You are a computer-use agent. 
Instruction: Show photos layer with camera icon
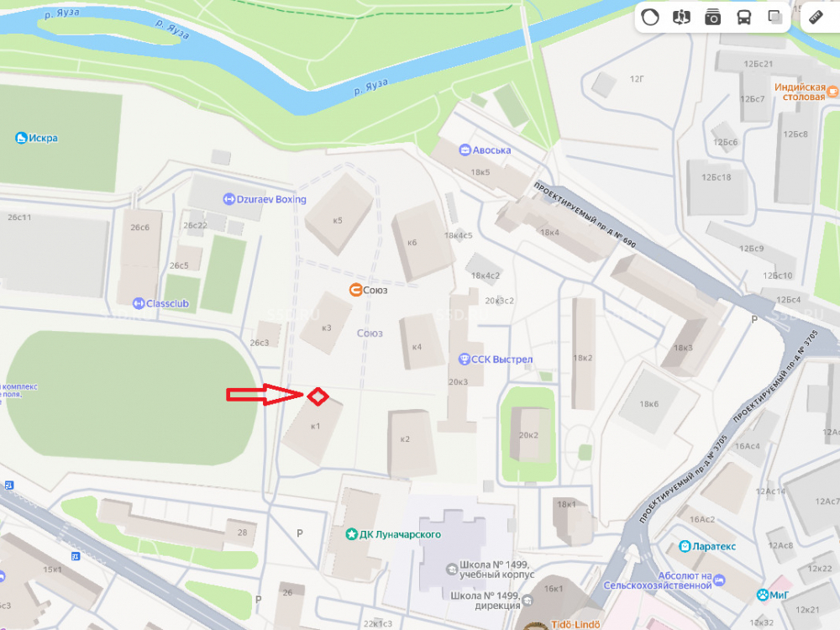[712, 17]
